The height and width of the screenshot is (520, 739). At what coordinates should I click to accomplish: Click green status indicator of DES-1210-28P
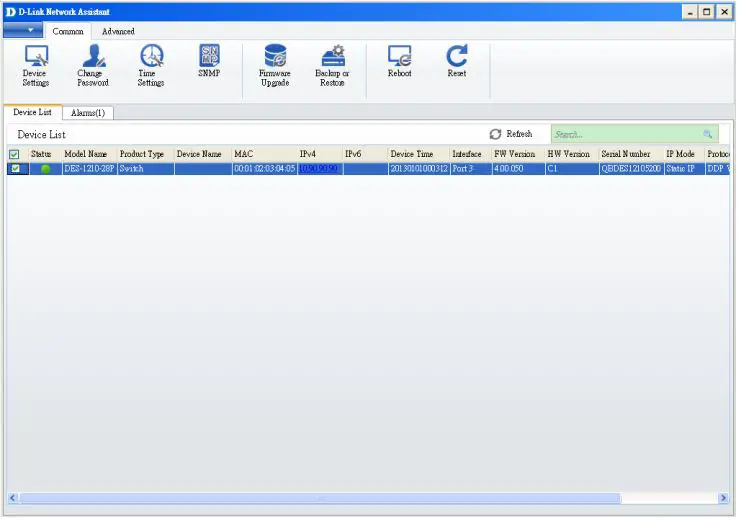[x=46, y=169]
